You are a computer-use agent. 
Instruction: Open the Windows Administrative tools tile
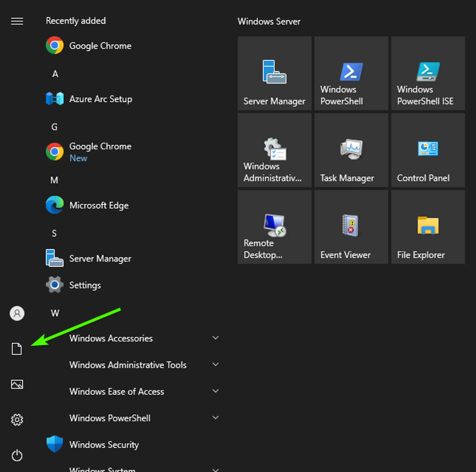pos(274,150)
